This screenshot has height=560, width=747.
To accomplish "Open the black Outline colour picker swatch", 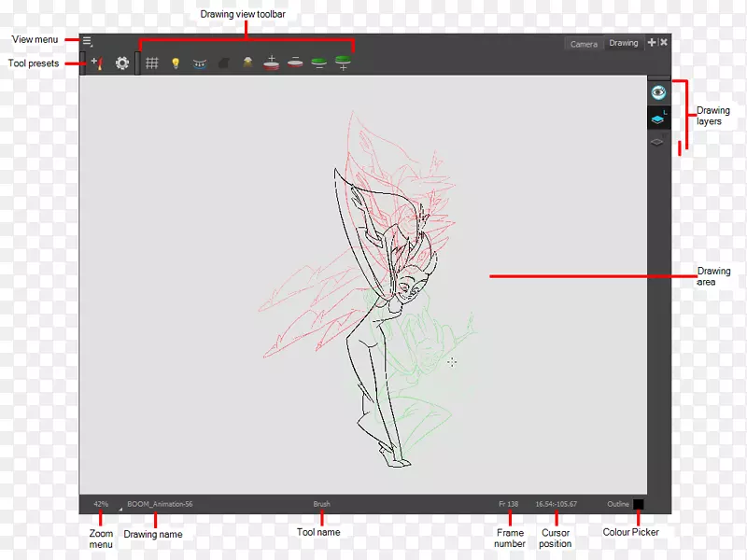I will tap(639, 504).
